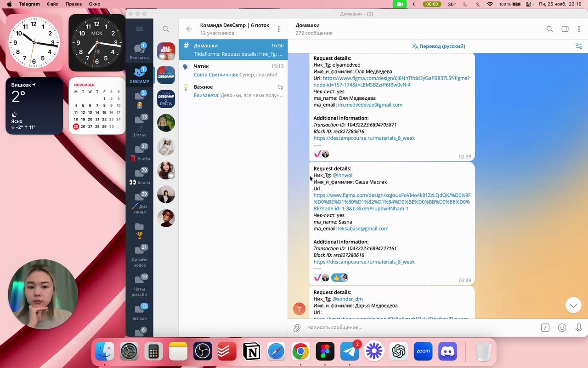Click the leksabase@gmail.com email link
588x368 pixels.
tap(363, 229)
